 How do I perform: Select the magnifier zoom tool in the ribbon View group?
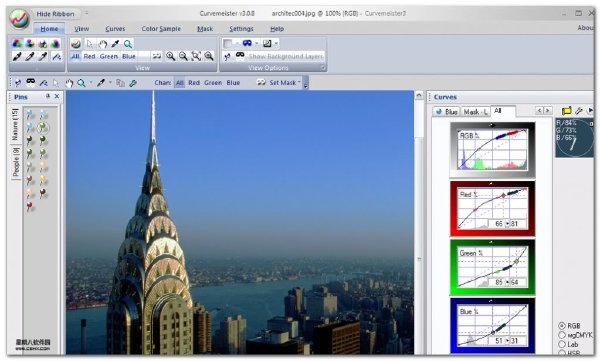(x=128, y=44)
